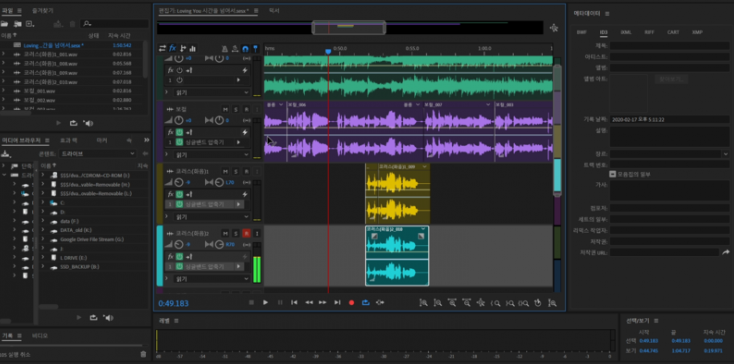Click the Rewind button

click(x=308, y=302)
